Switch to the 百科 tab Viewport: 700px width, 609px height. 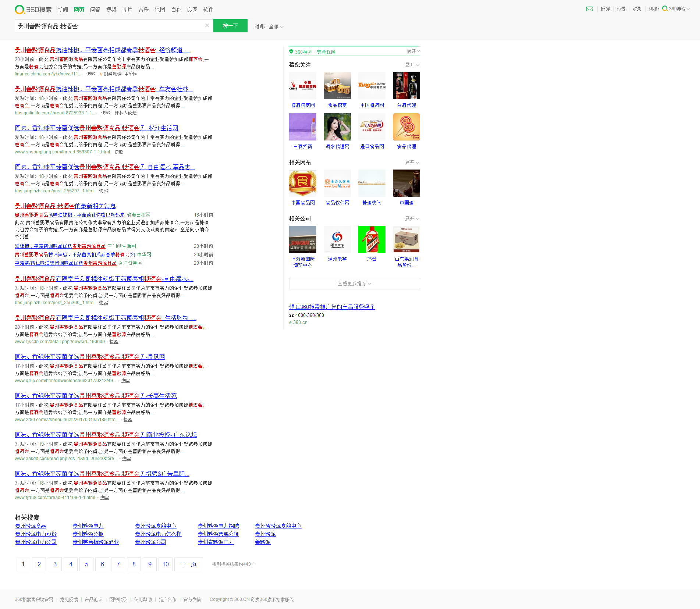click(176, 10)
